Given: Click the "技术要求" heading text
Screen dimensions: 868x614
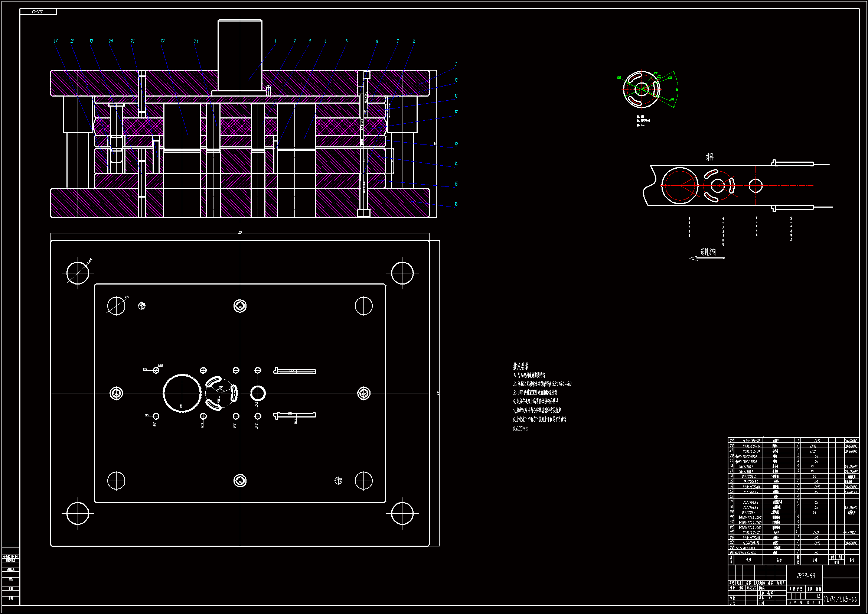Looking at the screenshot, I should pyautogui.click(x=521, y=366).
